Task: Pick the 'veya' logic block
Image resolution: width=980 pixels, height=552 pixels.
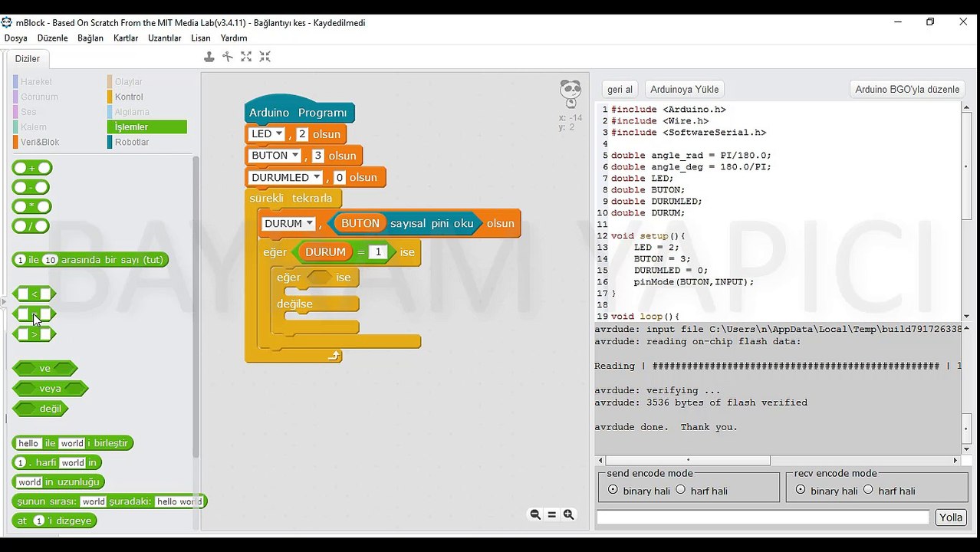Action: point(50,388)
